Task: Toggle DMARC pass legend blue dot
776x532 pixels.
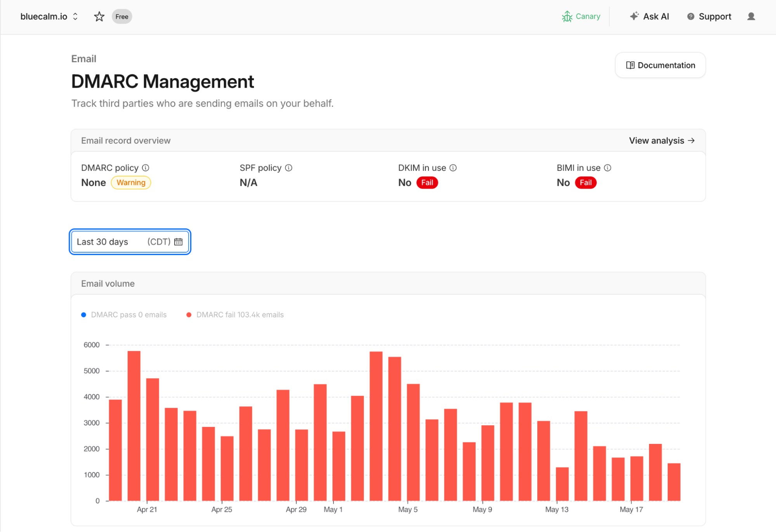Action: point(83,315)
